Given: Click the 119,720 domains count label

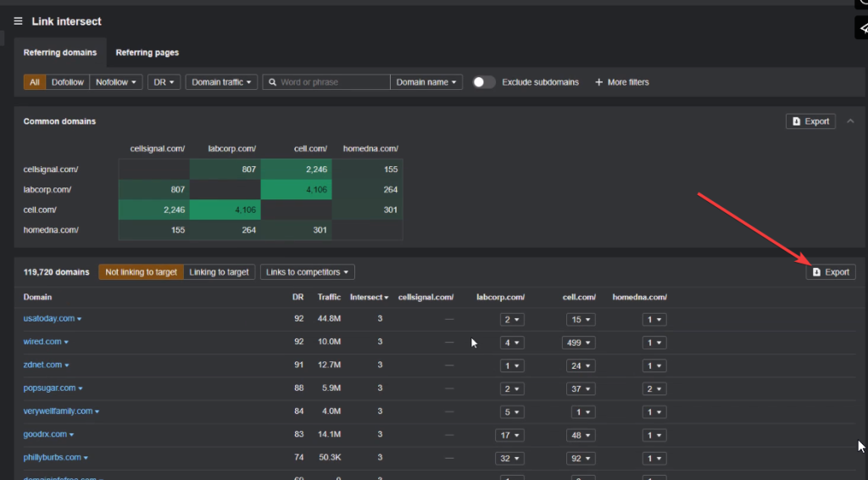Looking at the screenshot, I should pos(56,272).
